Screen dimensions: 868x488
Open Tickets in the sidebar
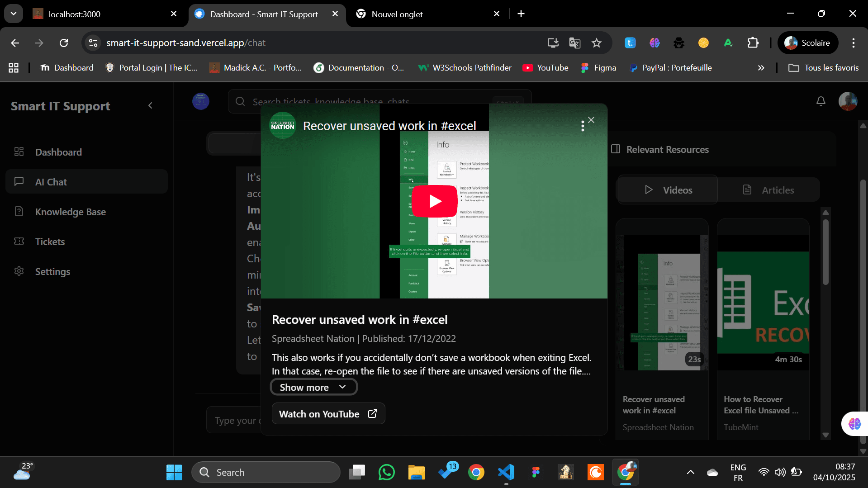tap(86, 242)
